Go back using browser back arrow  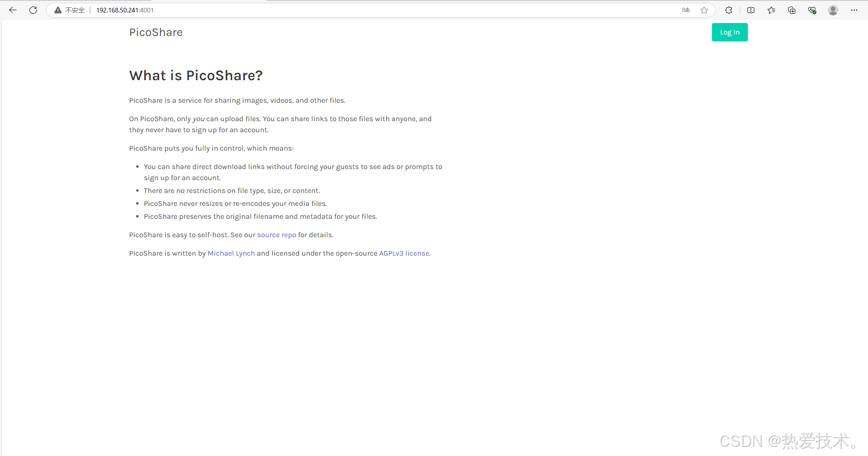click(x=13, y=10)
